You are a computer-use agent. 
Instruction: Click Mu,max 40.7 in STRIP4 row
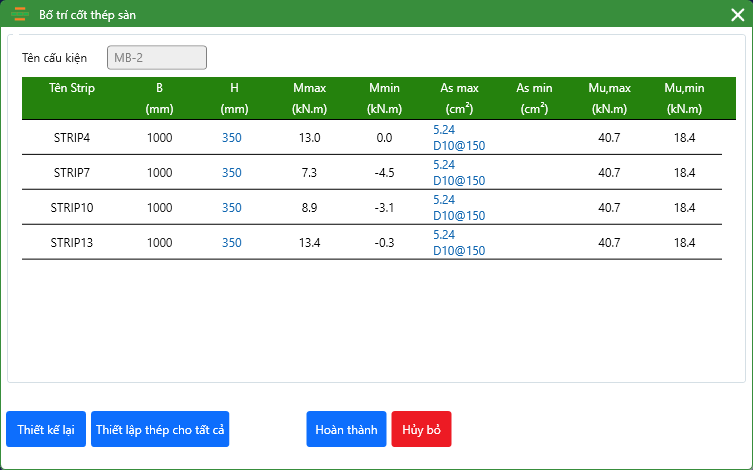[609, 138]
